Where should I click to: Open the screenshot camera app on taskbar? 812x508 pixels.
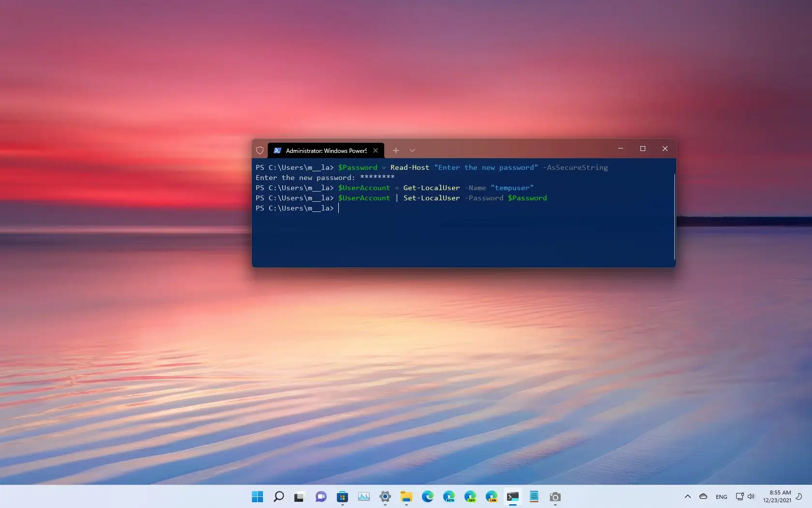point(555,497)
